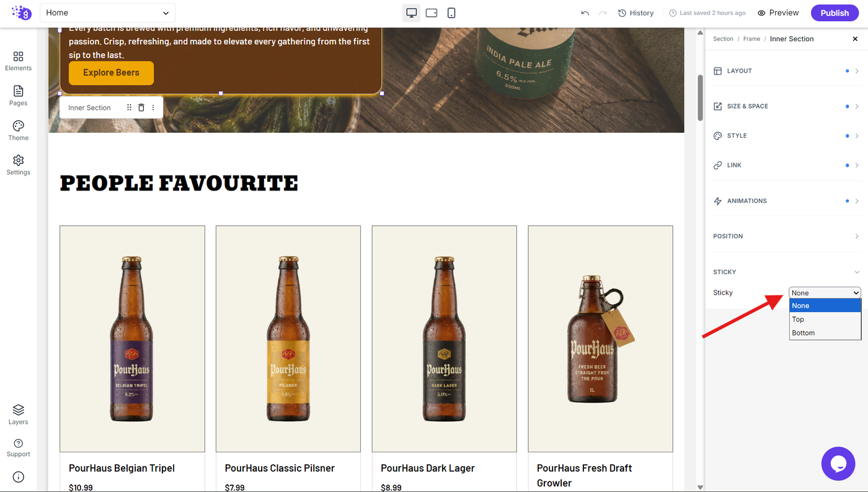Switch to tablet view icon
The image size is (868, 492).
432,12
